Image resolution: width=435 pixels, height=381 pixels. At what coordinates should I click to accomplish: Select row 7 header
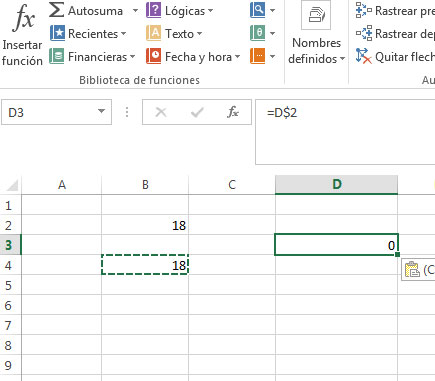(x=10, y=325)
